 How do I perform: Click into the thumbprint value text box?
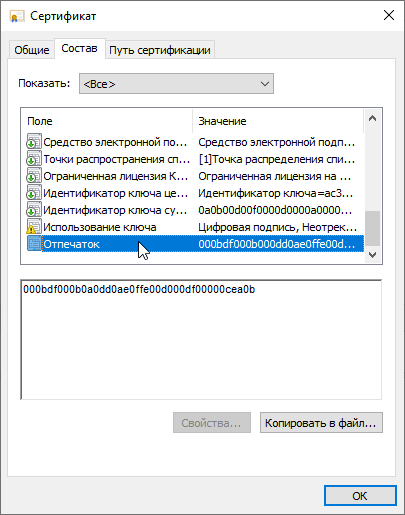201,339
